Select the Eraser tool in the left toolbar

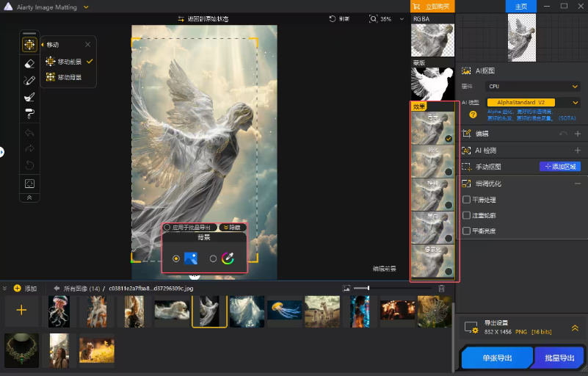29,63
